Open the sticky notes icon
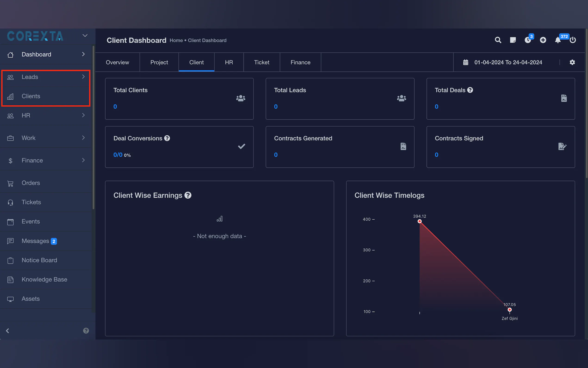The height and width of the screenshot is (368, 588). pyautogui.click(x=513, y=40)
